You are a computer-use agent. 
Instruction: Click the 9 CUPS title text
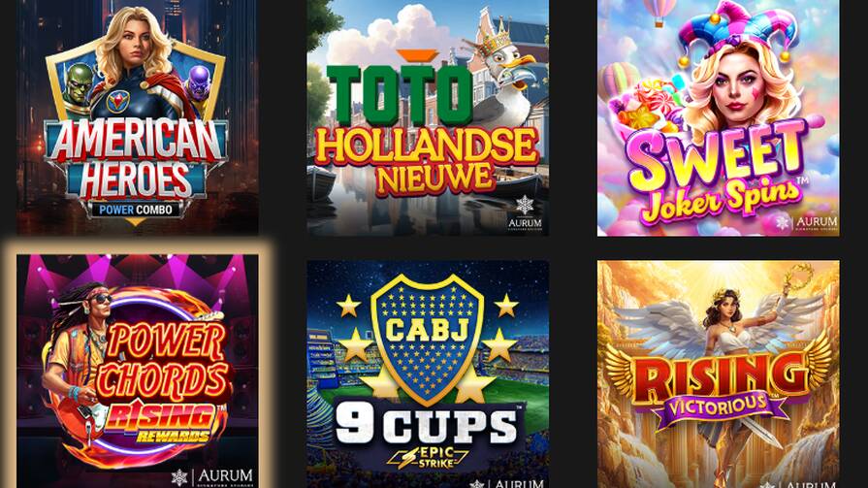pos(427,425)
